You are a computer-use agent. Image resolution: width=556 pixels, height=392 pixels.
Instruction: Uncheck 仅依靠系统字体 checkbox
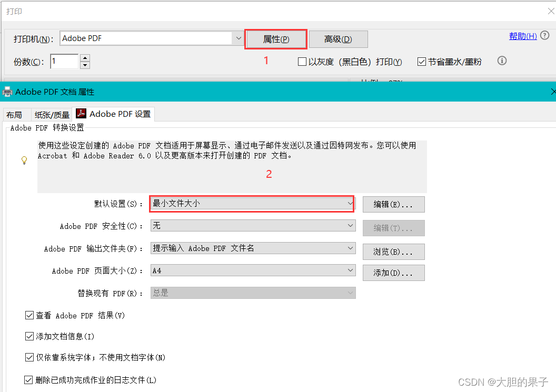[x=29, y=357]
